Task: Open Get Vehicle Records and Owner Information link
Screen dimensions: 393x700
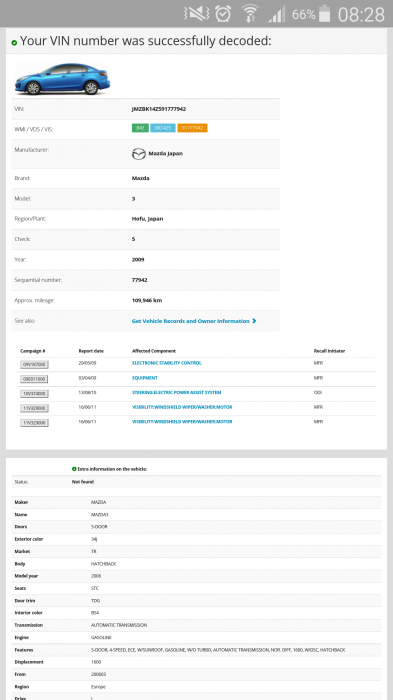Action: click(191, 321)
